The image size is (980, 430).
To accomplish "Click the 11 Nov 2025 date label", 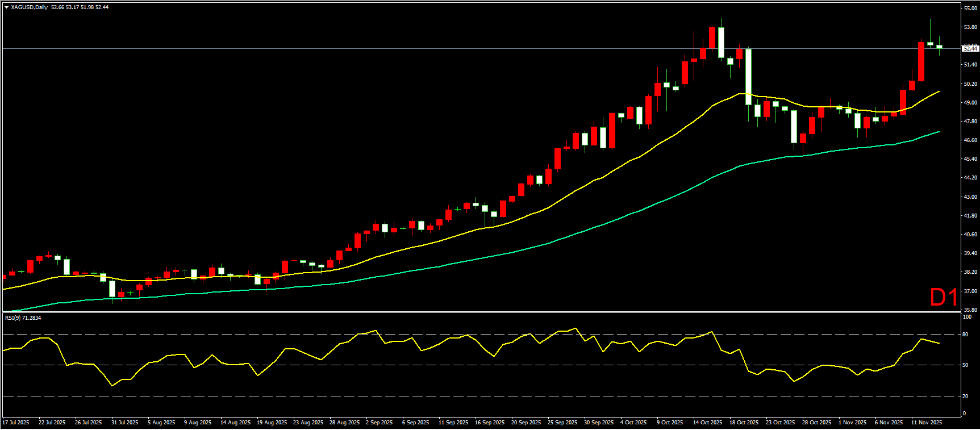I will point(927,423).
